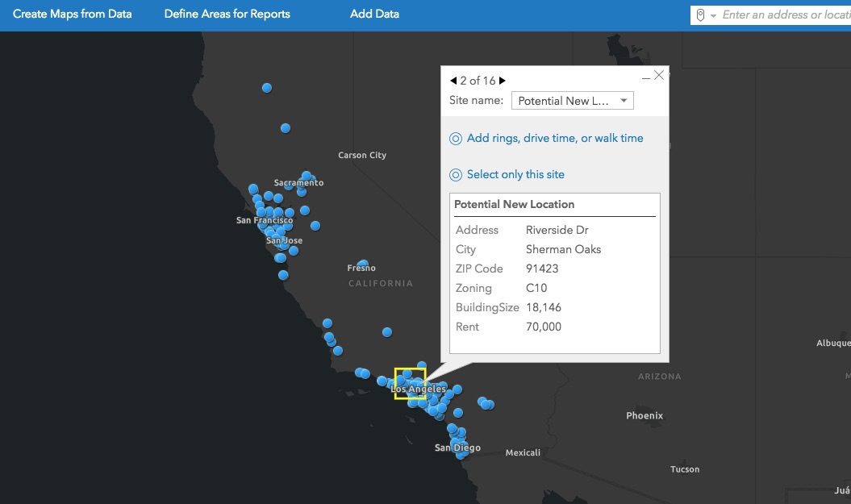Image resolution: width=851 pixels, height=504 pixels.
Task: Select the southernmost marker below San Diego
Action: [x=461, y=455]
